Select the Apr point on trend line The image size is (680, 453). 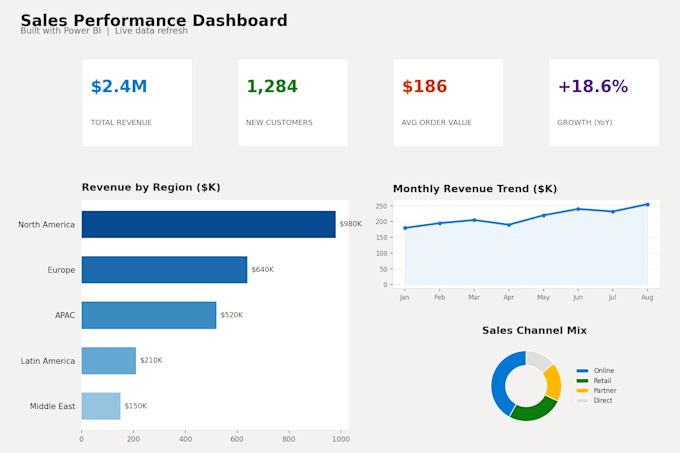click(x=509, y=225)
